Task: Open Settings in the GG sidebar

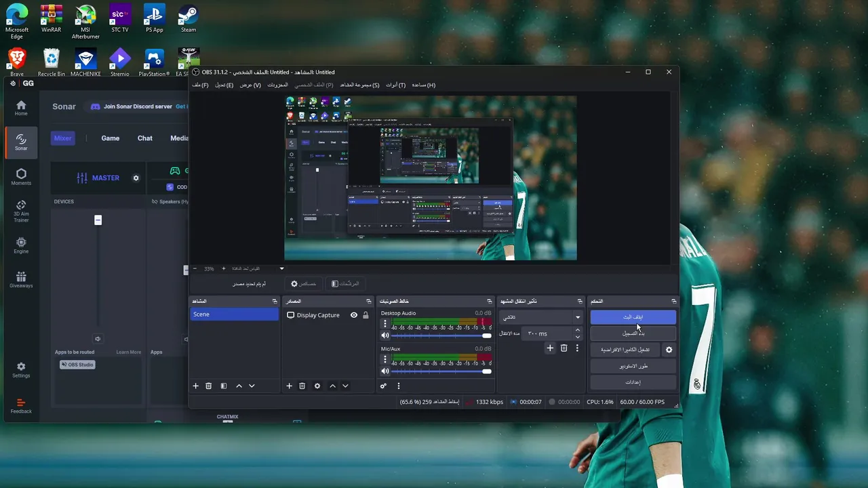Action: pyautogui.click(x=21, y=369)
